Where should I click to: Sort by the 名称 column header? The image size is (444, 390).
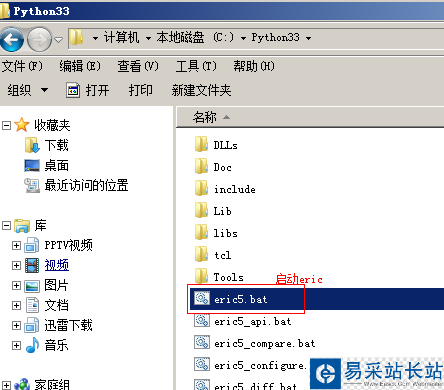(205, 117)
